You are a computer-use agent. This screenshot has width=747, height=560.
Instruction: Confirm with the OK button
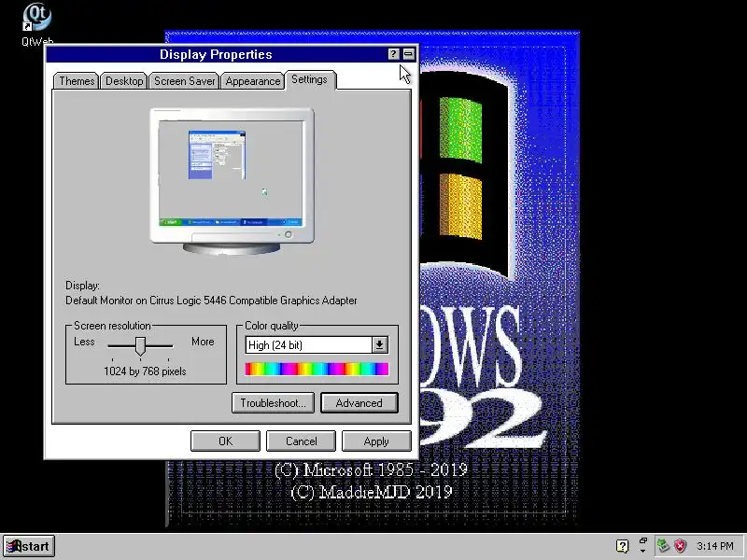point(225,441)
